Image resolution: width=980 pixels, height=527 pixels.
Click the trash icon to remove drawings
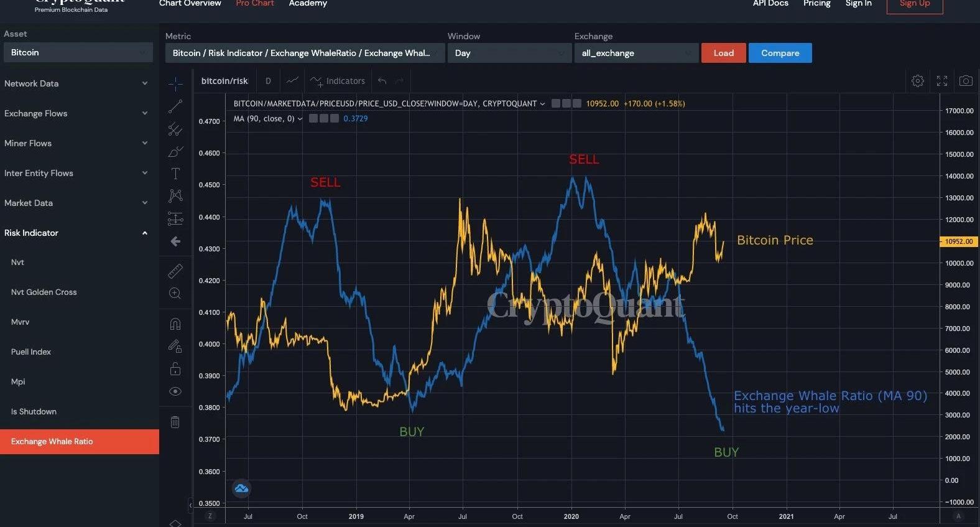pos(175,422)
